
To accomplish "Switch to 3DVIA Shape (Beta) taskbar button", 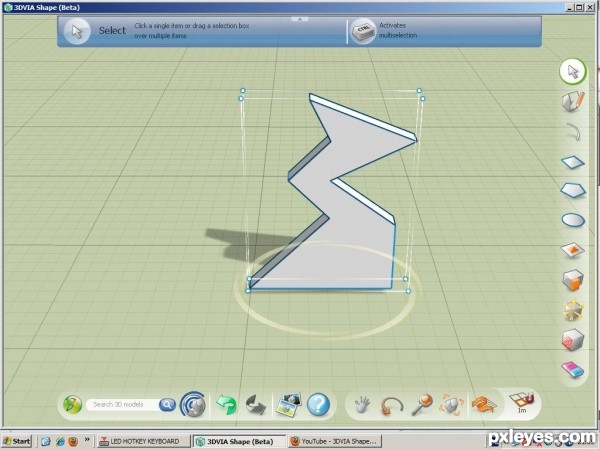I will tap(240, 442).
